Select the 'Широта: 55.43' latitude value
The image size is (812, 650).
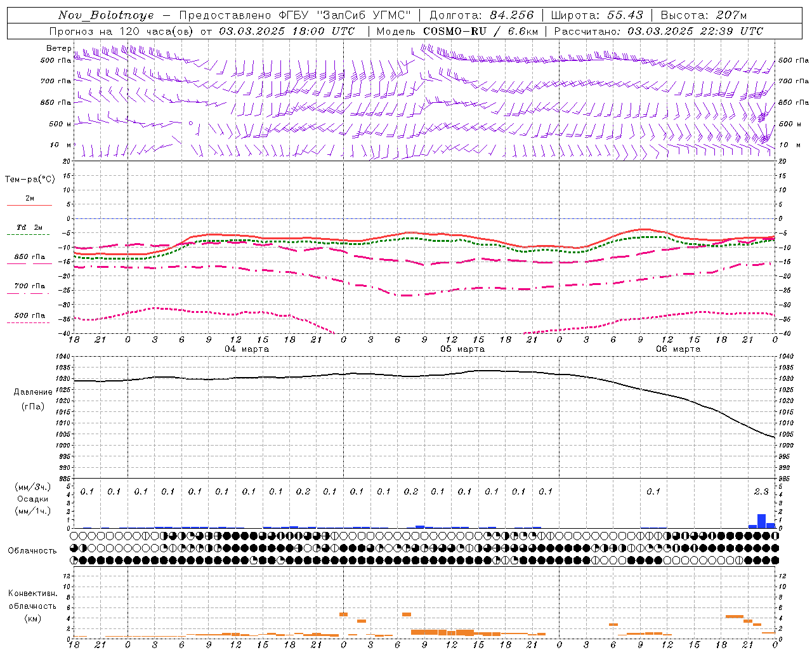point(597,15)
